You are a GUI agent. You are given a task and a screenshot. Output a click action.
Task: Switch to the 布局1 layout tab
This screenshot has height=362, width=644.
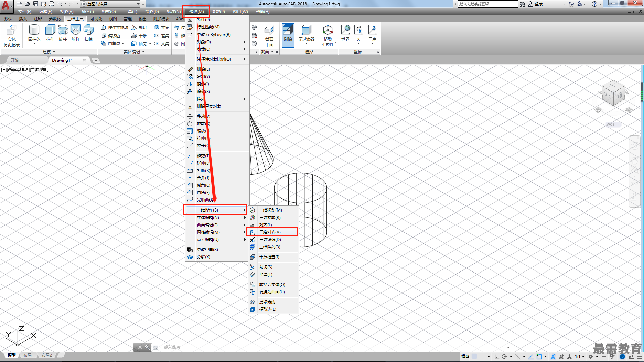[29, 355]
